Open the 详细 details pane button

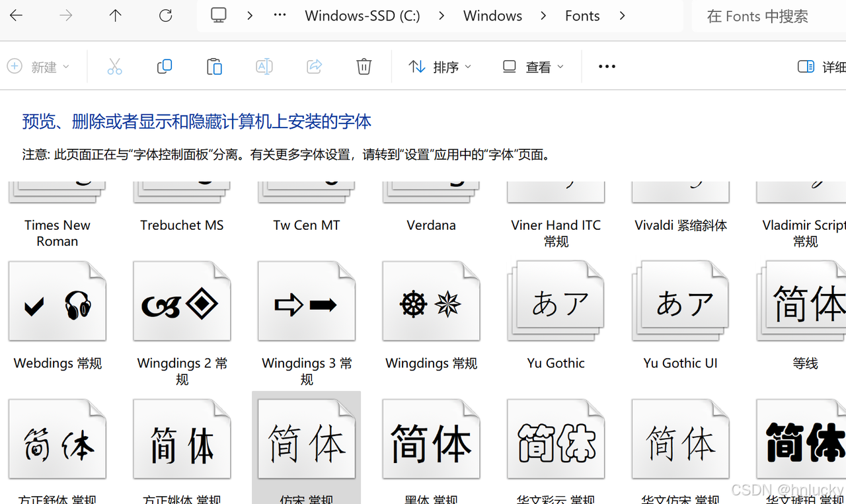click(821, 66)
